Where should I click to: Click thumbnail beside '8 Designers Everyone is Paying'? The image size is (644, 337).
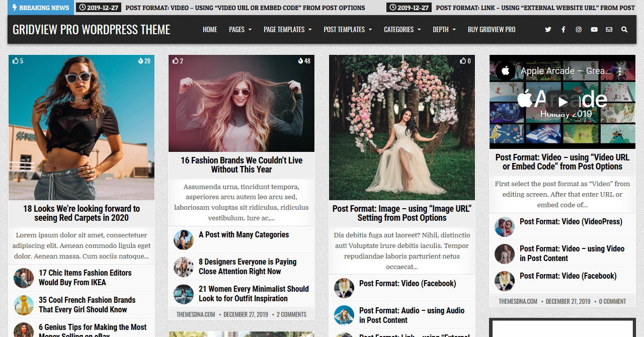[x=184, y=267]
